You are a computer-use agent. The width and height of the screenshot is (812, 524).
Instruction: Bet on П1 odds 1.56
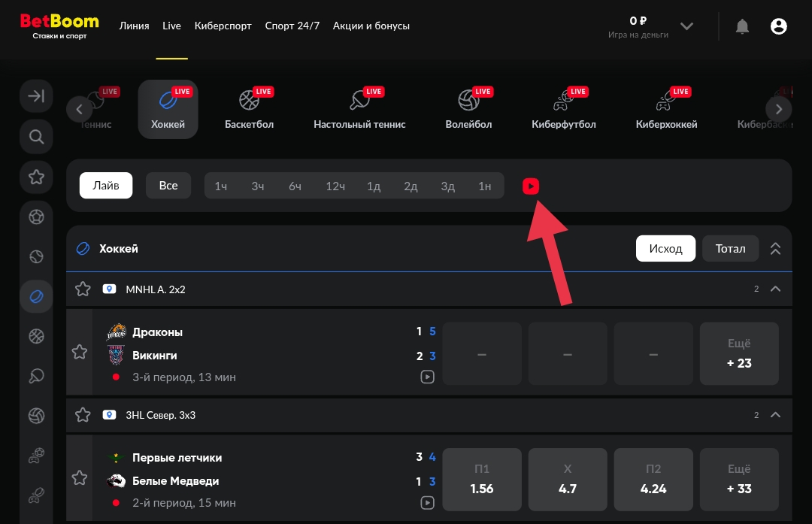481,480
